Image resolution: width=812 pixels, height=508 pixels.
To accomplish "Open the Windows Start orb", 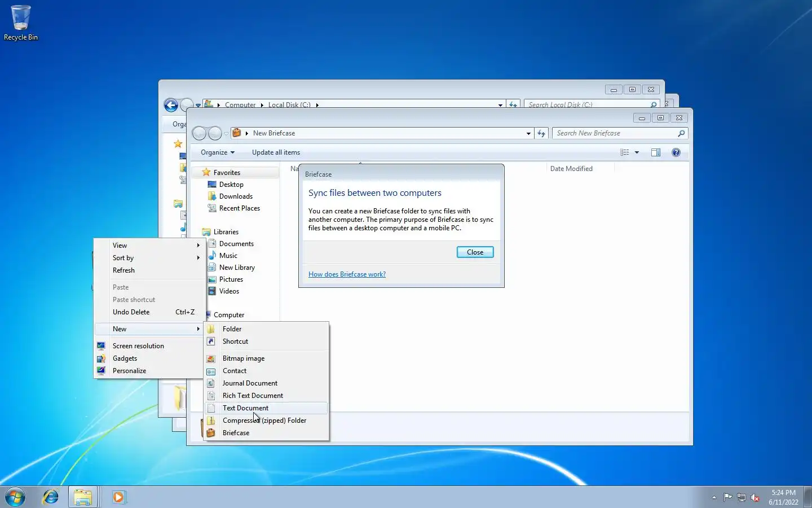I will click(15, 497).
